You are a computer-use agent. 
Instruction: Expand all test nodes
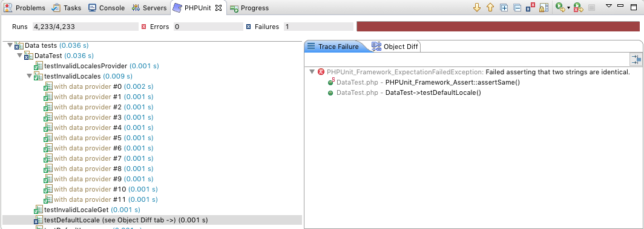click(x=504, y=7)
